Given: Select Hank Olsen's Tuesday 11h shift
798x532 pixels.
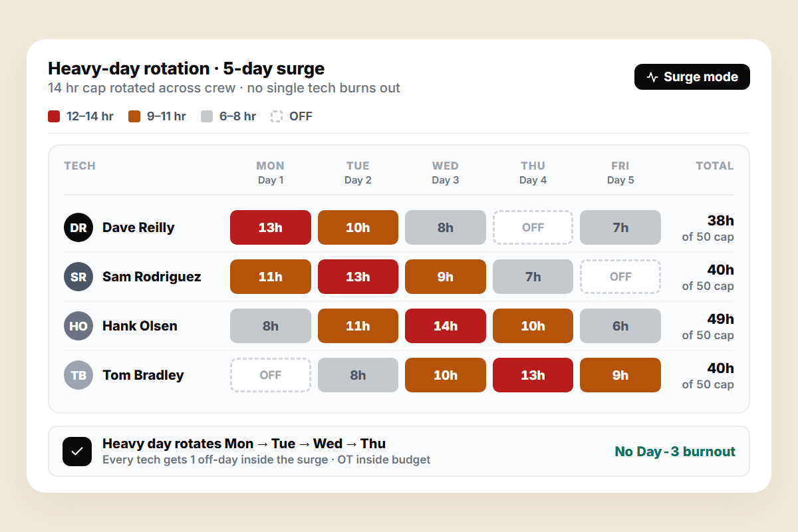Looking at the screenshot, I should tap(358, 326).
